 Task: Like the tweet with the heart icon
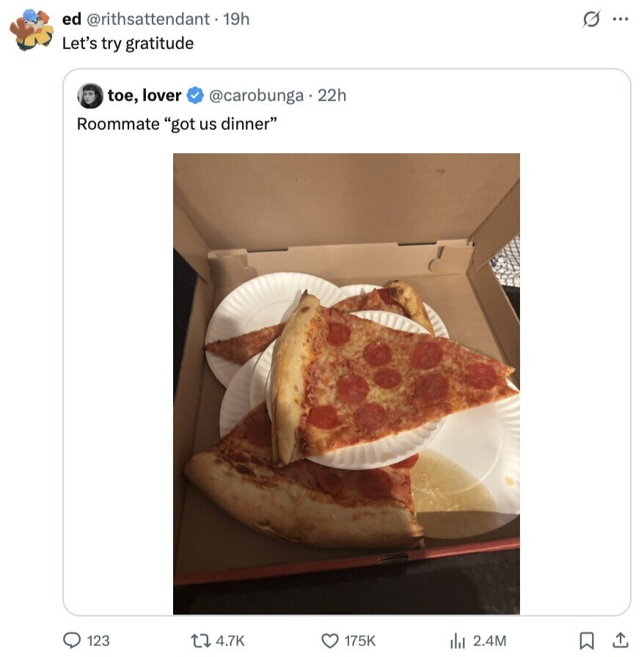click(x=329, y=640)
